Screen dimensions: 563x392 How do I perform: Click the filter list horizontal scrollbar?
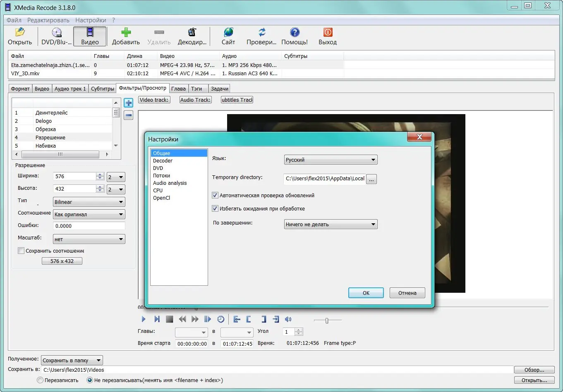60,154
